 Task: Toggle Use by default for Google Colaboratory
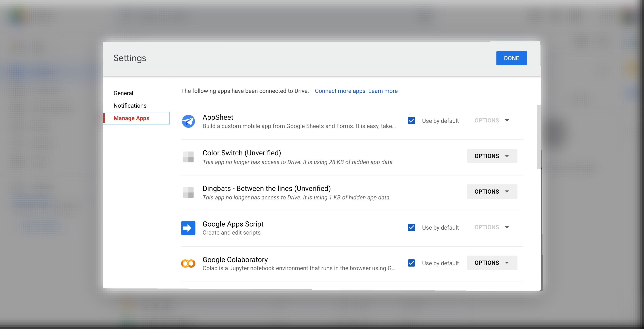[411, 263]
